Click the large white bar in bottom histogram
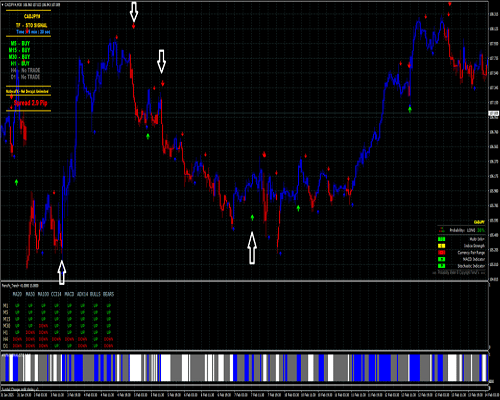The image size is (500, 400). (x=136, y=368)
